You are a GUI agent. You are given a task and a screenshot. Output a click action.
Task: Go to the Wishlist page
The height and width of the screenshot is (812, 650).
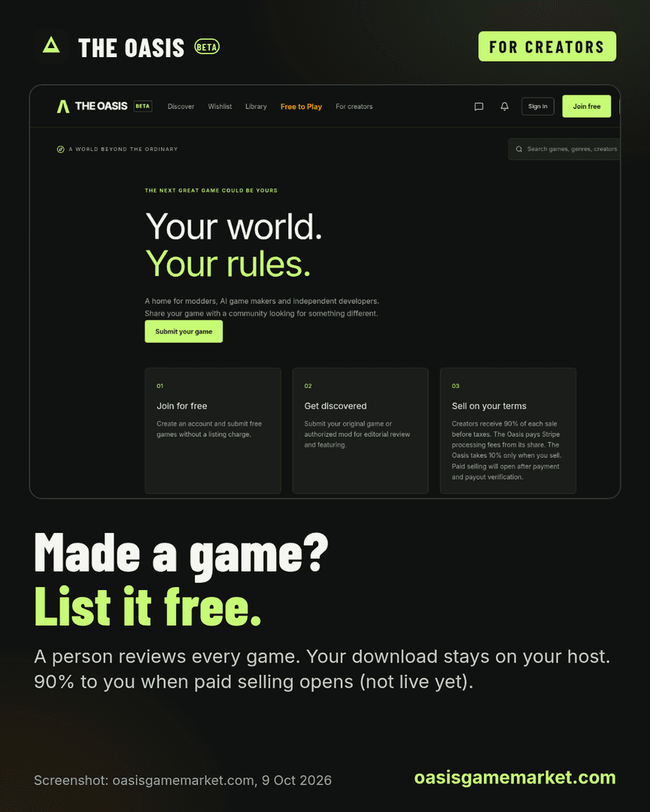(x=220, y=107)
